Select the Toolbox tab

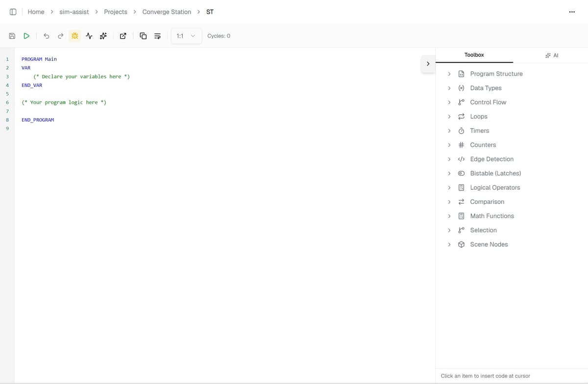coord(474,55)
